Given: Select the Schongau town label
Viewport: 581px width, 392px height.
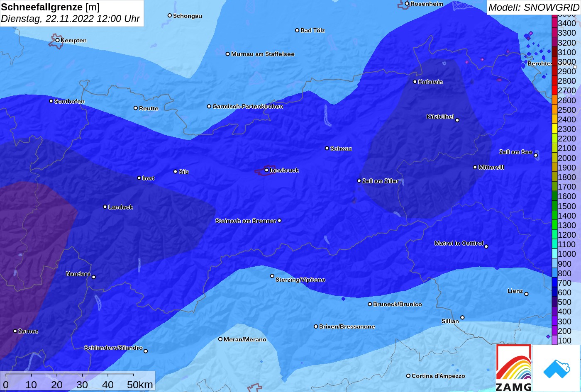Looking at the screenshot, I should (x=188, y=16).
